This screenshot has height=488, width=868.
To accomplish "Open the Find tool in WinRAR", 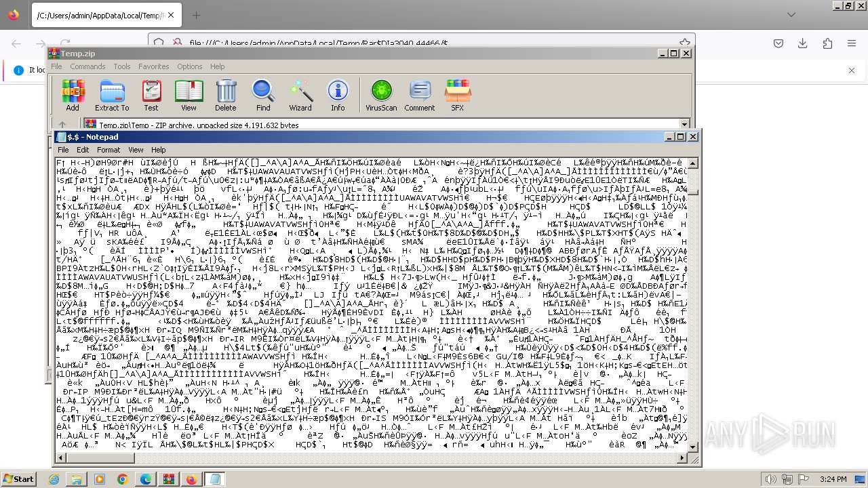I will click(x=263, y=95).
